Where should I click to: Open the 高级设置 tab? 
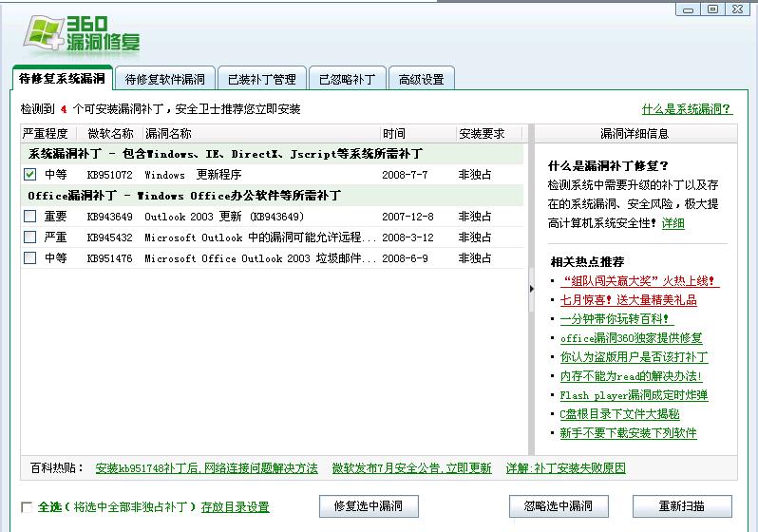421,79
